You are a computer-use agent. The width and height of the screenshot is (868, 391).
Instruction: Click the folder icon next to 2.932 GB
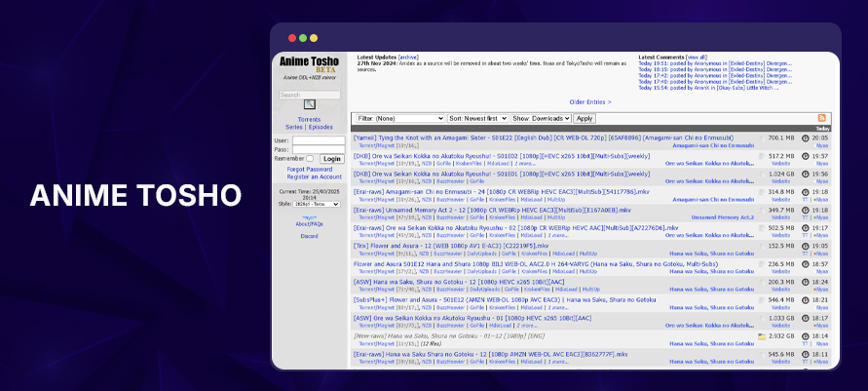click(x=762, y=335)
